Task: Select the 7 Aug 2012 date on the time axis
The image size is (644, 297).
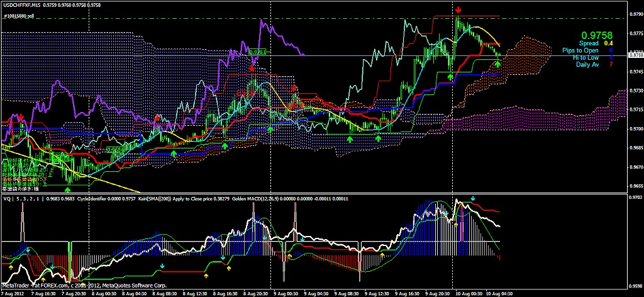Action: click(14, 293)
